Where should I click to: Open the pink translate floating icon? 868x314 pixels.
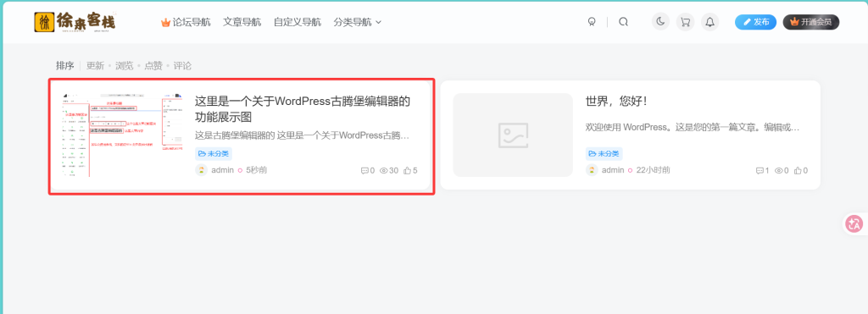pos(854,224)
